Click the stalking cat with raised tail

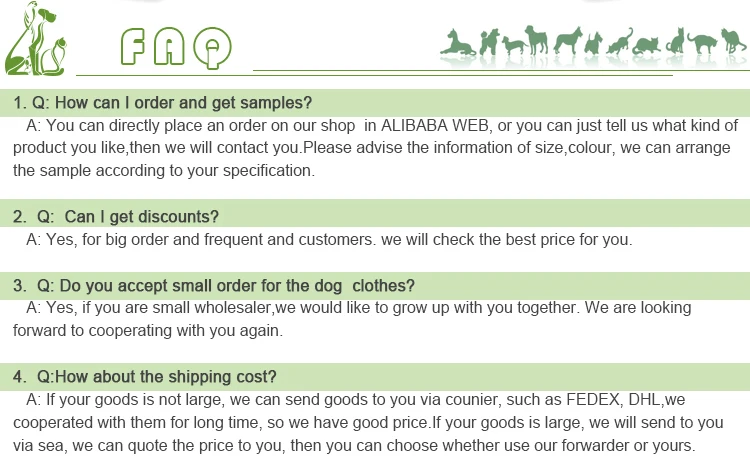point(619,41)
